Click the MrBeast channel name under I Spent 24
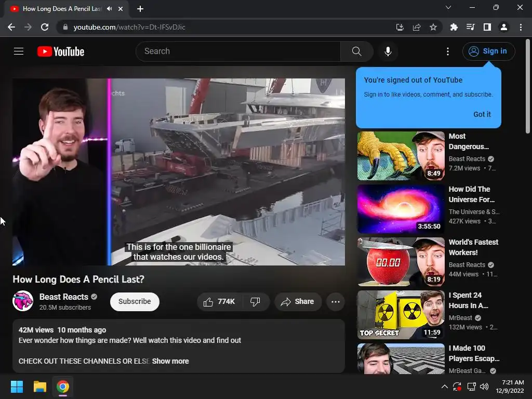The image size is (532, 399). (460, 318)
